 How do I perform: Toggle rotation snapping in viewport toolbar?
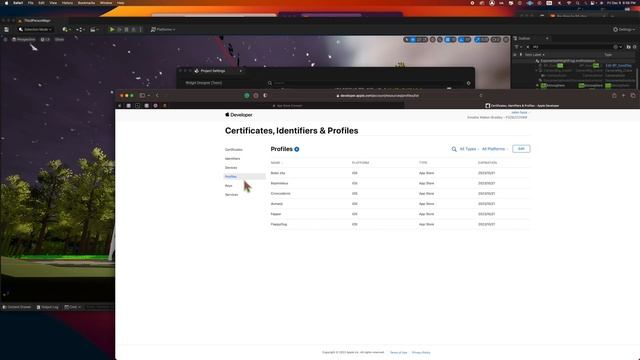[x=462, y=40]
